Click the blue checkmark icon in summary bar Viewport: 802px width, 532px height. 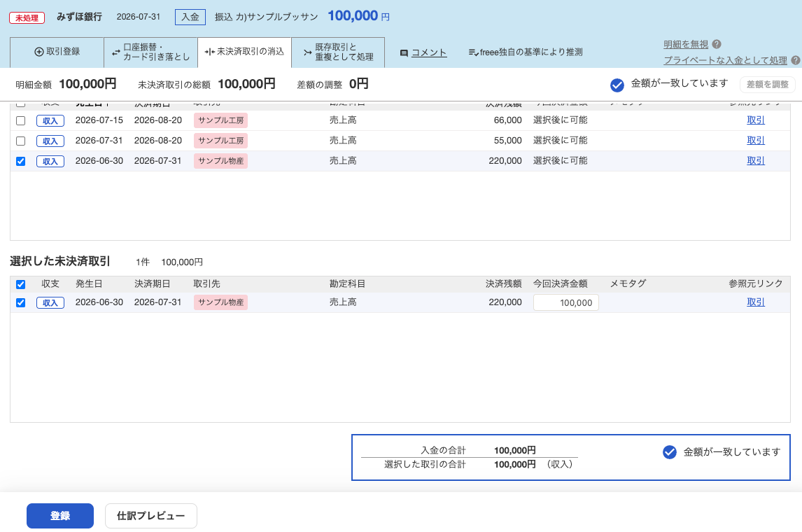[617, 85]
